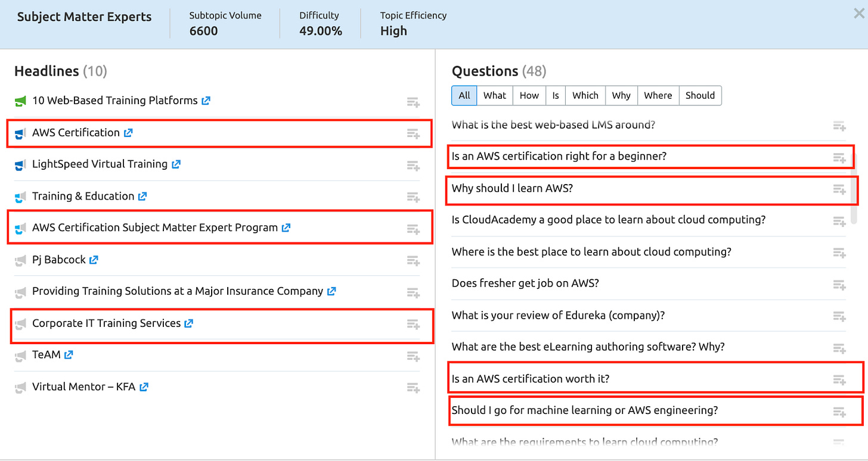868x461 pixels.
Task: Add Pj Babcock headline to list
Action: [x=413, y=261]
